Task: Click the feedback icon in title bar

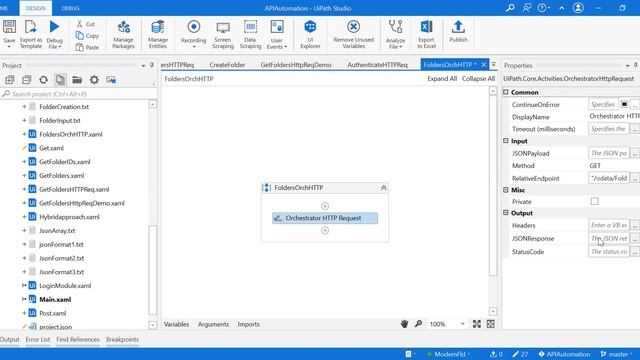Action: click(x=527, y=8)
